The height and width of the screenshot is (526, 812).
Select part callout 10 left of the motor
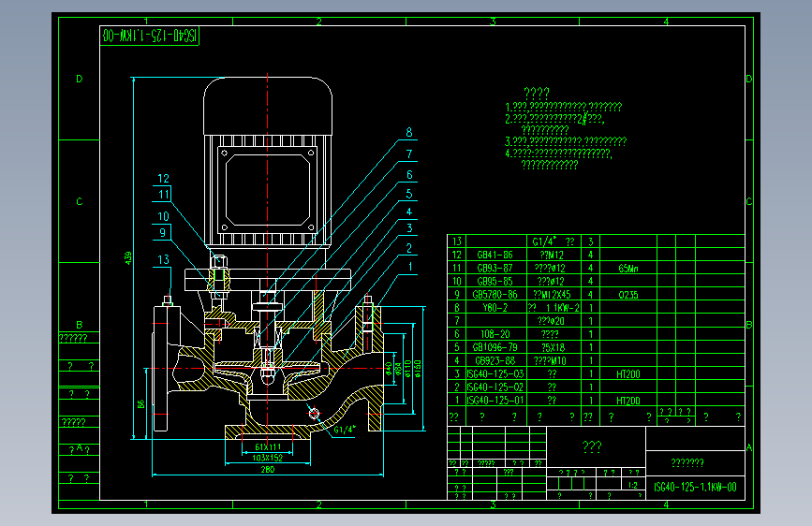[x=163, y=217]
